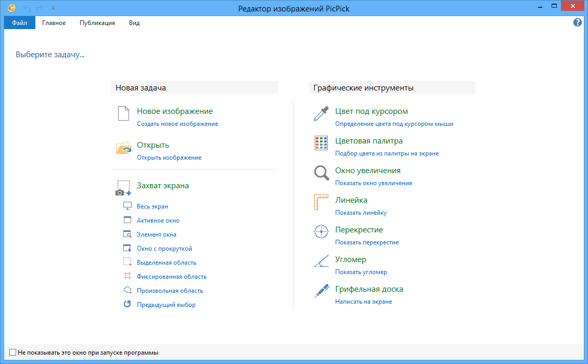Click the blank page icon for Новое изображение
The height and width of the screenshot is (364, 588).
[123, 113]
